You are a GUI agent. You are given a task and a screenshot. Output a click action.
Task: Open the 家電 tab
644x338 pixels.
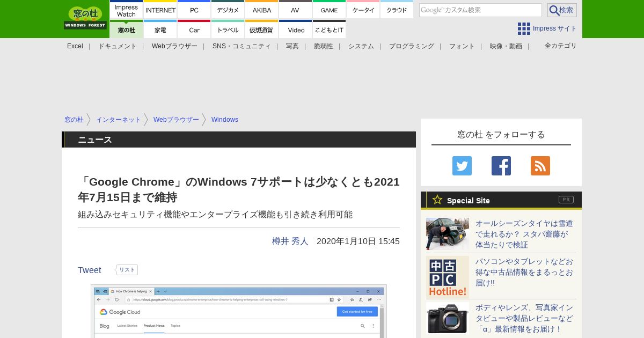tap(160, 30)
